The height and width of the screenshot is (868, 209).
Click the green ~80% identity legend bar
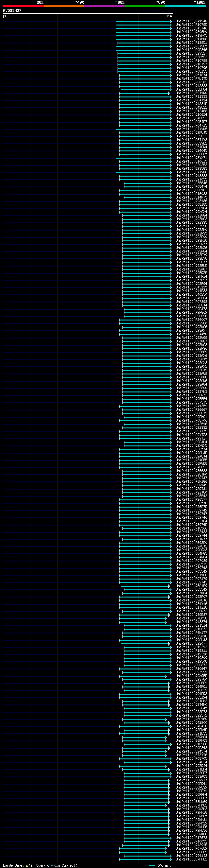[x=145, y=6]
